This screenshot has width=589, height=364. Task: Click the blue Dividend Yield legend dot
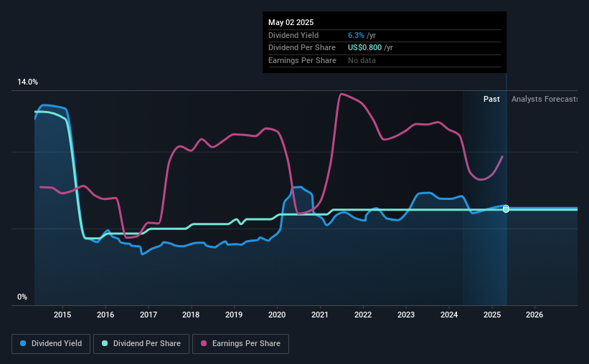coord(23,343)
